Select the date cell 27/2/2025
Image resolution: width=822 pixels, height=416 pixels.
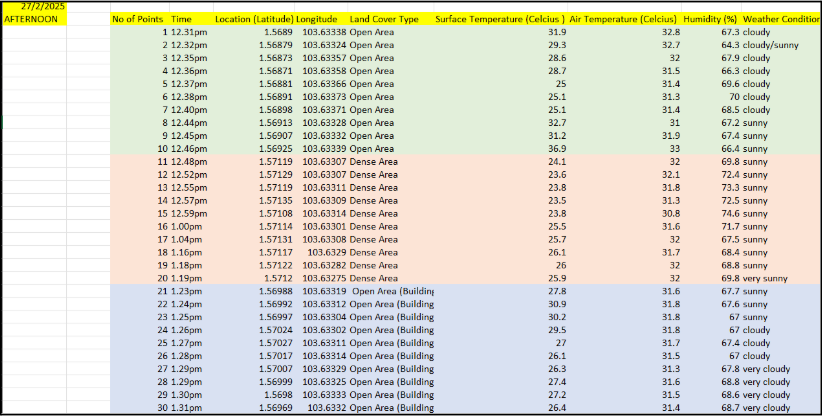tap(41, 6)
